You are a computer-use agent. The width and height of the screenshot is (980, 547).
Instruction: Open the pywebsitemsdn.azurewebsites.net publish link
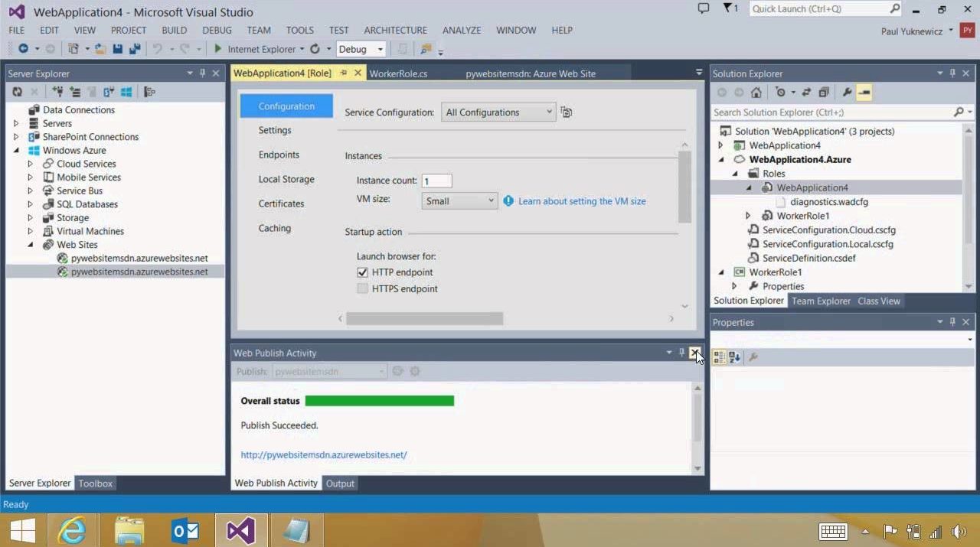click(324, 454)
